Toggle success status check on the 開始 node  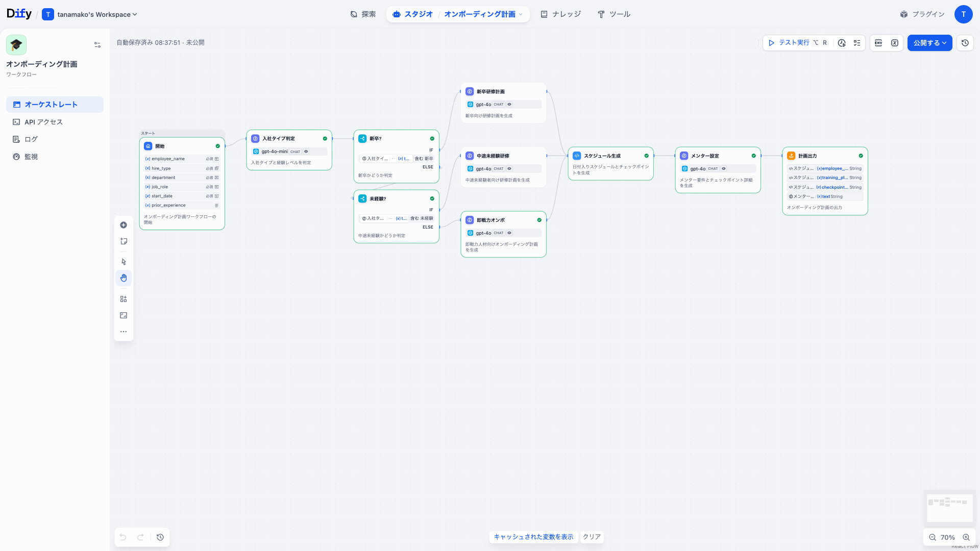(218, 146)
